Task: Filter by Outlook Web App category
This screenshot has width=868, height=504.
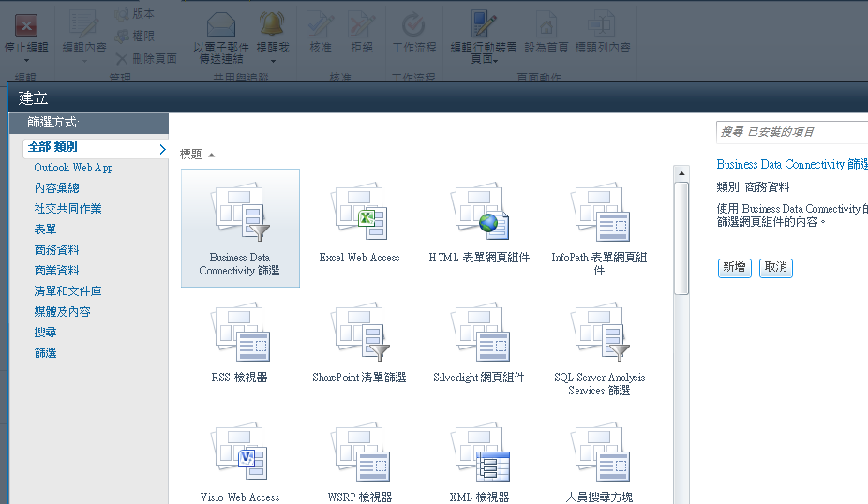Action: (73, 168)
